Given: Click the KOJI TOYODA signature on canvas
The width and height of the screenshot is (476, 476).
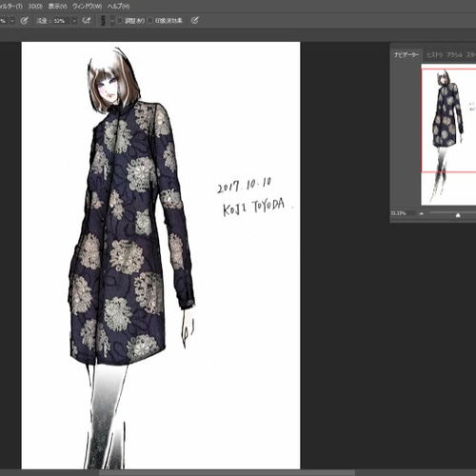Looking at the screenshot, I should 253,208.
